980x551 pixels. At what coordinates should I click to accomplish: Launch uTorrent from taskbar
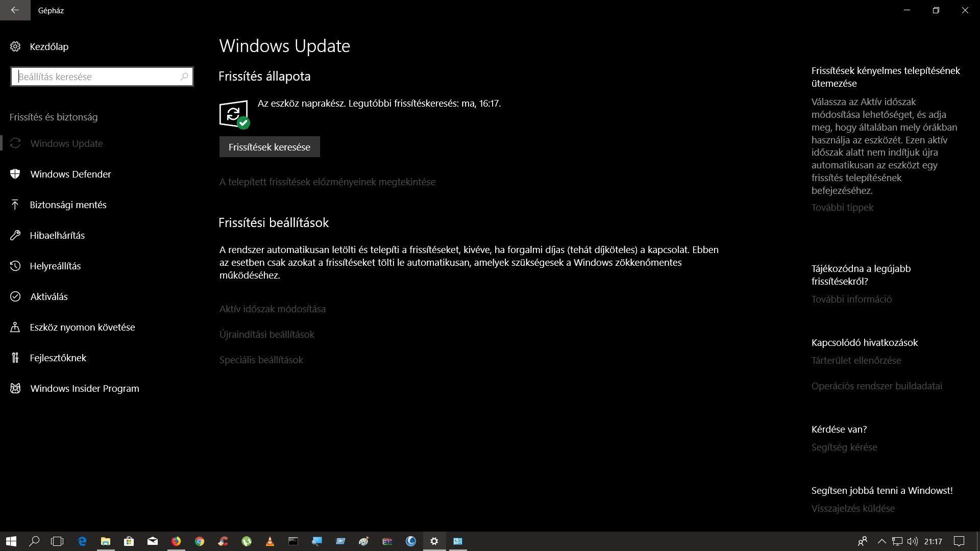coord(247,541)
